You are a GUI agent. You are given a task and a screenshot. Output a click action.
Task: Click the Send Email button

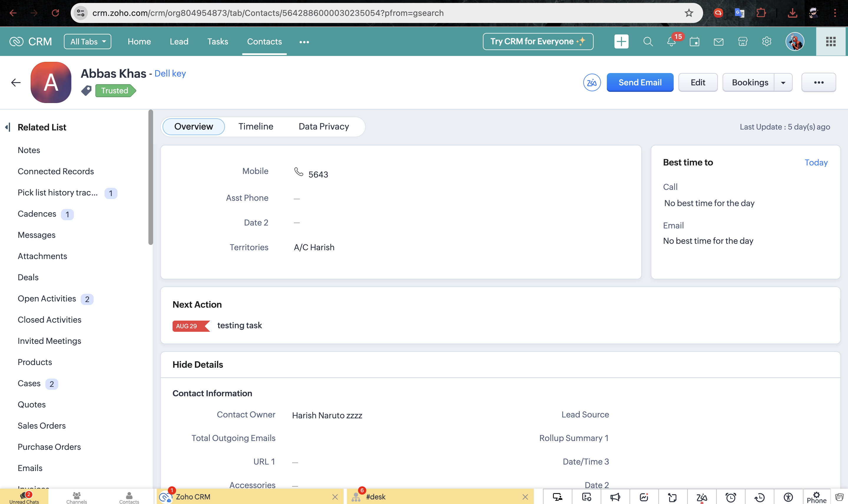[640, 82]
